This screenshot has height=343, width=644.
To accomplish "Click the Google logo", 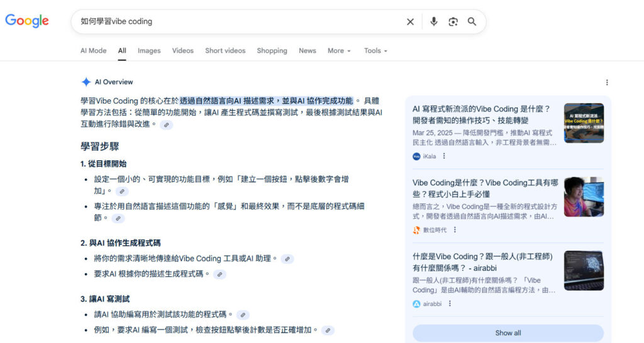I will (x=27, y=21).
